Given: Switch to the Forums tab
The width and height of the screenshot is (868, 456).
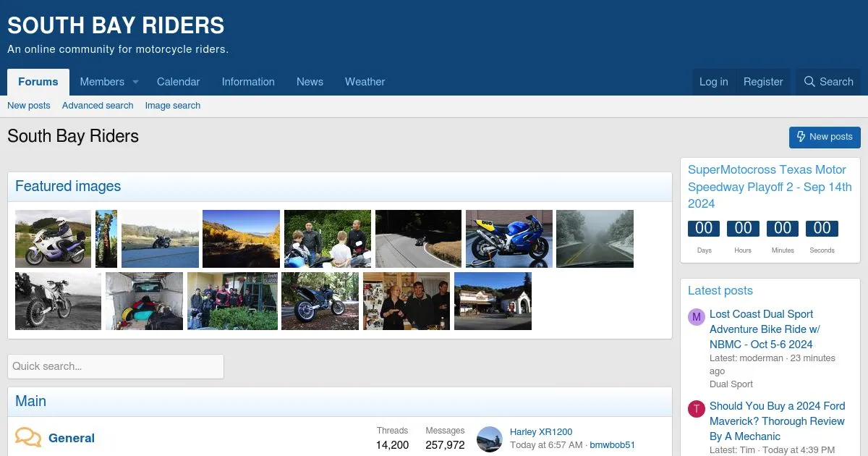Looking at the screenshot, I should pos(38,82).
